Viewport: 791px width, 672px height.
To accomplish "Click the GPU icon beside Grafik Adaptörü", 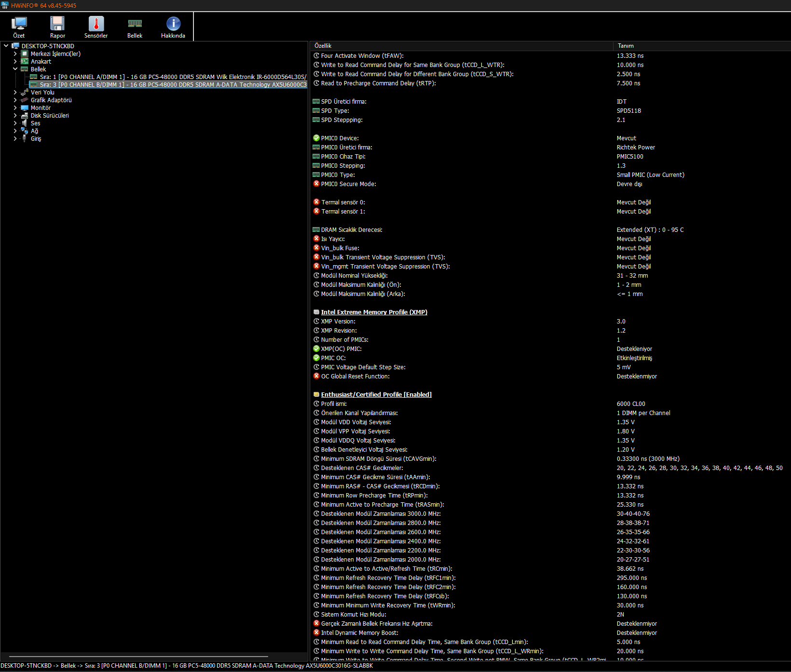I will pyautogui.click(x=25, y=100).
